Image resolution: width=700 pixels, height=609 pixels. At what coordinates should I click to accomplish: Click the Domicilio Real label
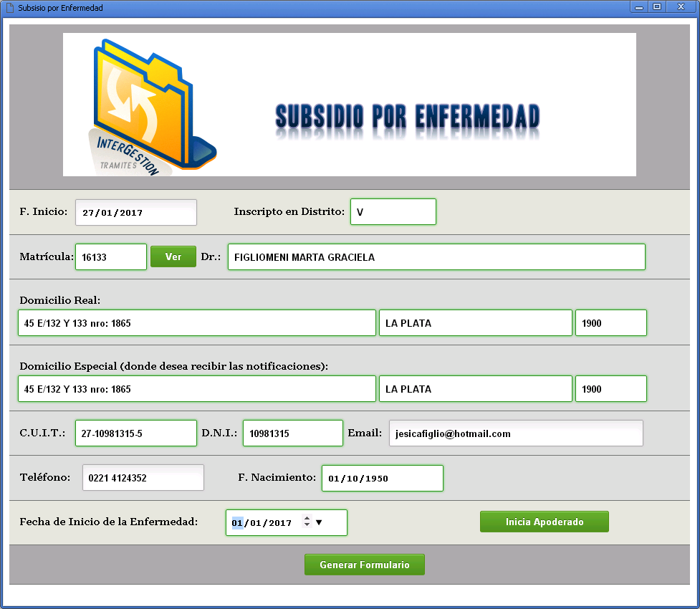pyautogui.click(x=59, y=300)
